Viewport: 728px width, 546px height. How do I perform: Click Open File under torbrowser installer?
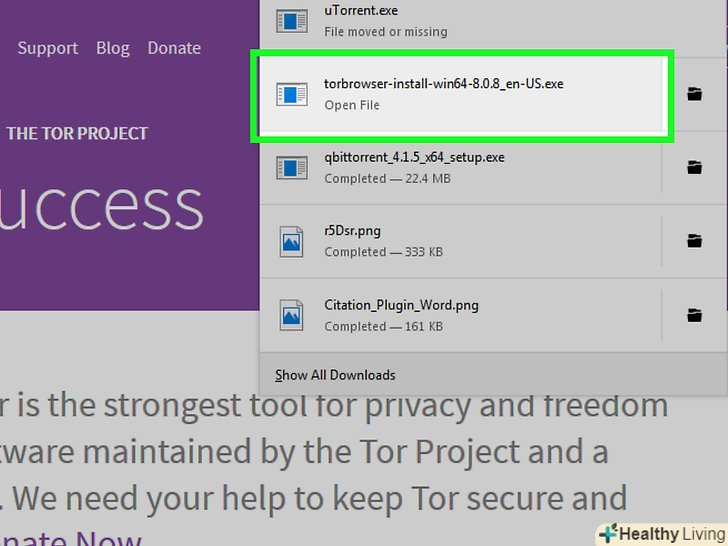point(352,105)
